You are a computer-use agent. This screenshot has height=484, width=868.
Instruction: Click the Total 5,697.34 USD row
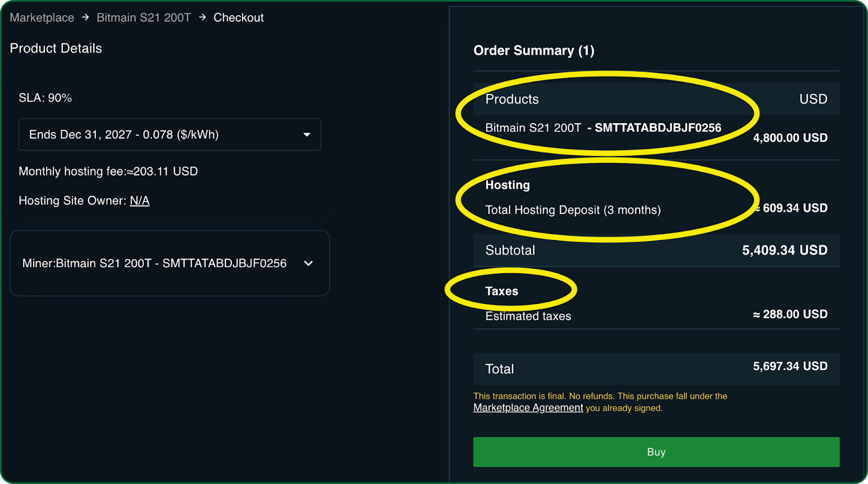[x=656, y=369]
